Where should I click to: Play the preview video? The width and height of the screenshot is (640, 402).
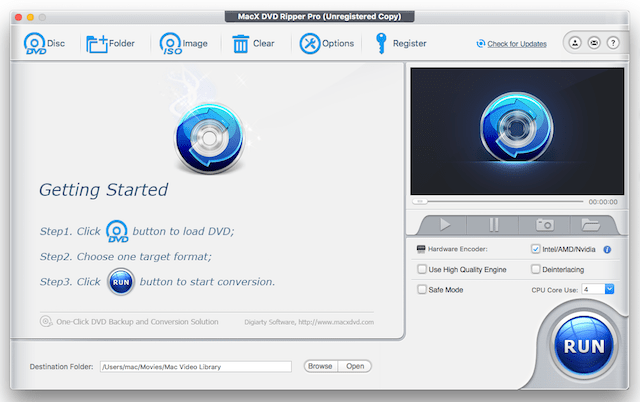445,224
